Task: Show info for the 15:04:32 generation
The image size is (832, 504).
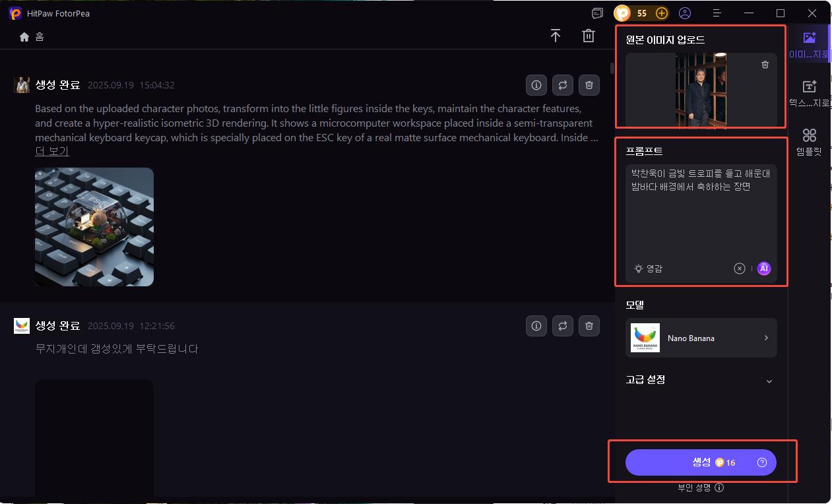Action: (536, 85)
